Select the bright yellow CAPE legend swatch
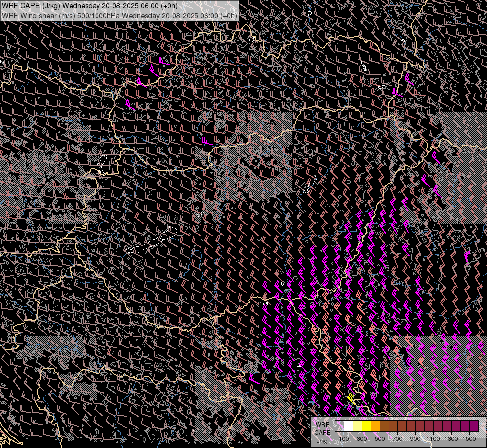Image resolution: width=487 pixels, height=448 pixels. [x=367, y=426]
